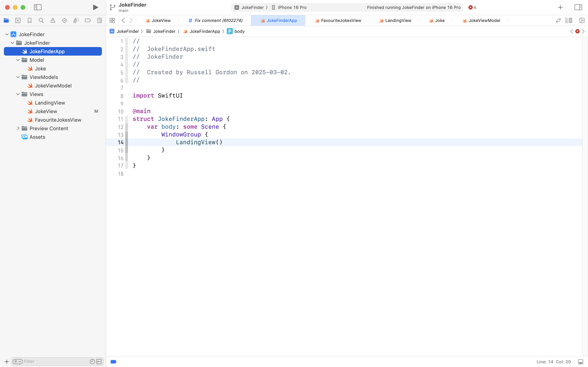The image size is (588, 367).
Task: Expand the Preview Content folder
Action: point(18,128)
